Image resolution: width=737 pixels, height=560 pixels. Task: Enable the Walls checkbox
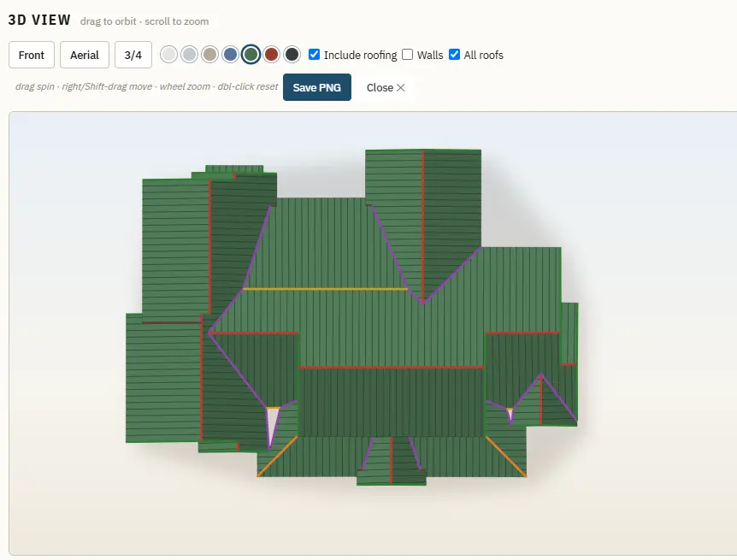408,55
